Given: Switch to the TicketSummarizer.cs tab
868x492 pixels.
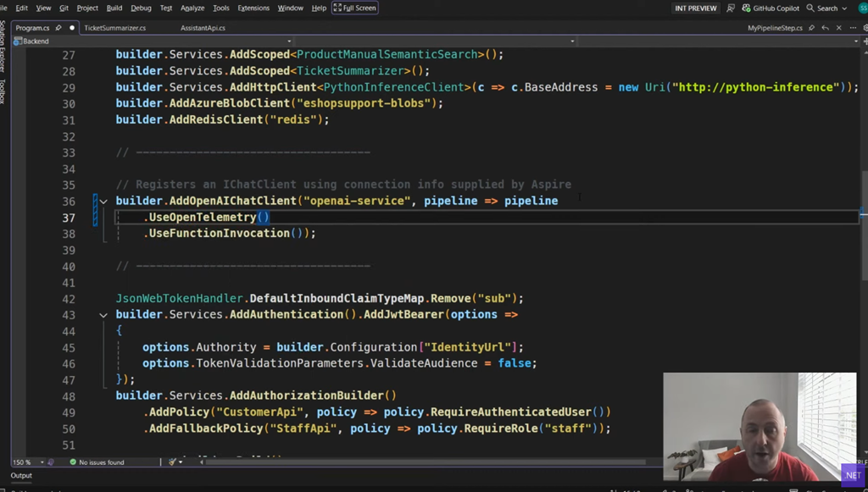Looking at the screenshot, I should pos(114,28).
